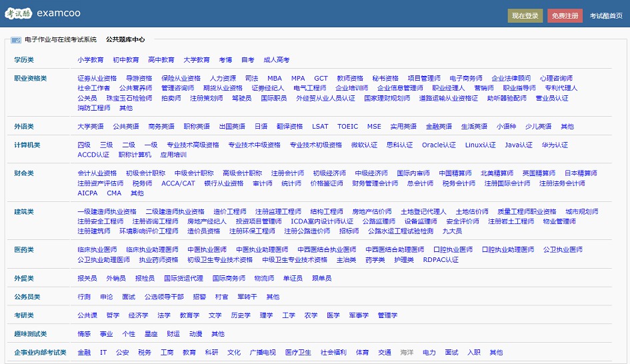Click the examcoo logo icon
The width and height of the screenshot is (630, 364).
(x=19, y=13)
